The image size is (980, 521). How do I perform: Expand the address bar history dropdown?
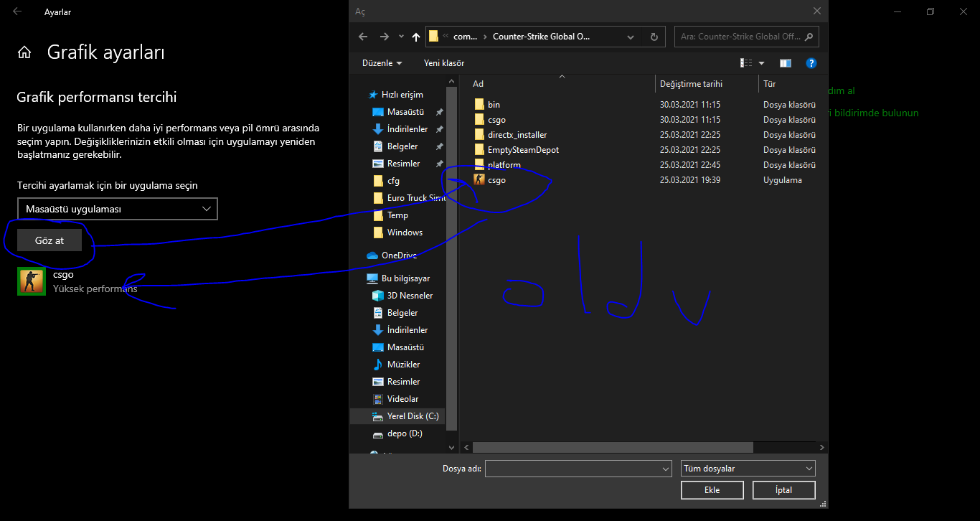[x=632, y=37]
